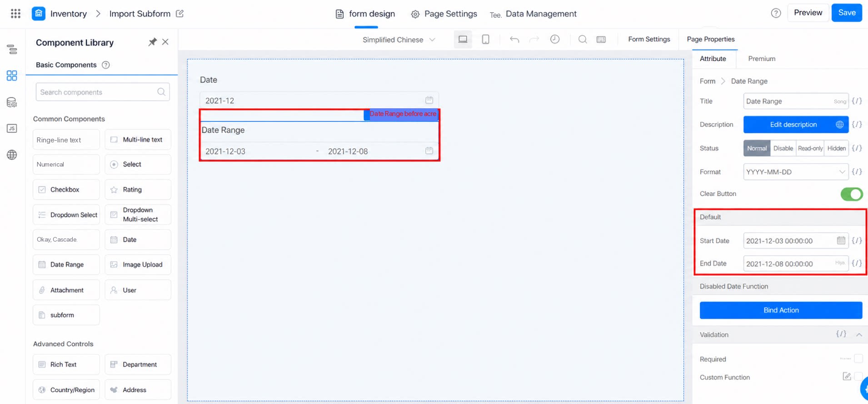Collapse the Validation section
The image size is (868, 404).
[858, 335]
